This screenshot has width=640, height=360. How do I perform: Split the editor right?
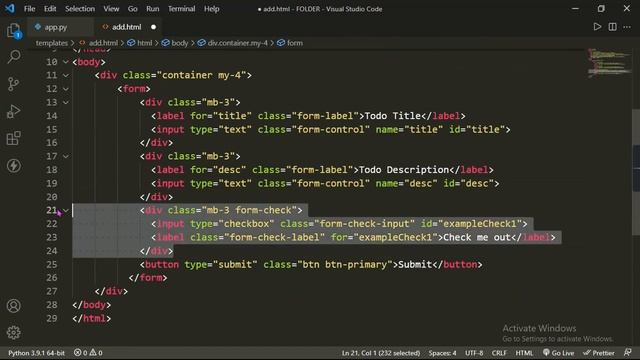pos(612,27)
